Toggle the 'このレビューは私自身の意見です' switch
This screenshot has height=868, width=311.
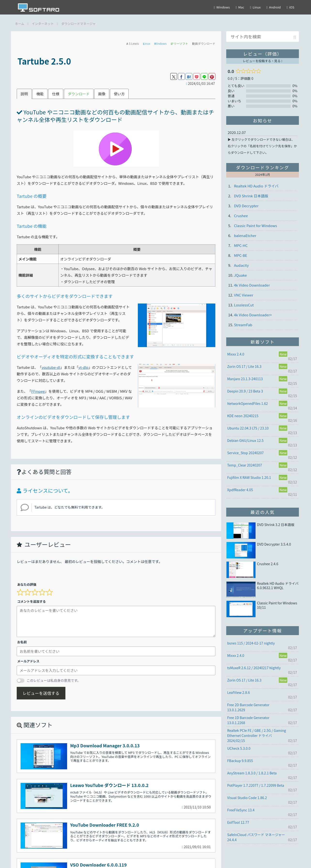tap(21, 680)
